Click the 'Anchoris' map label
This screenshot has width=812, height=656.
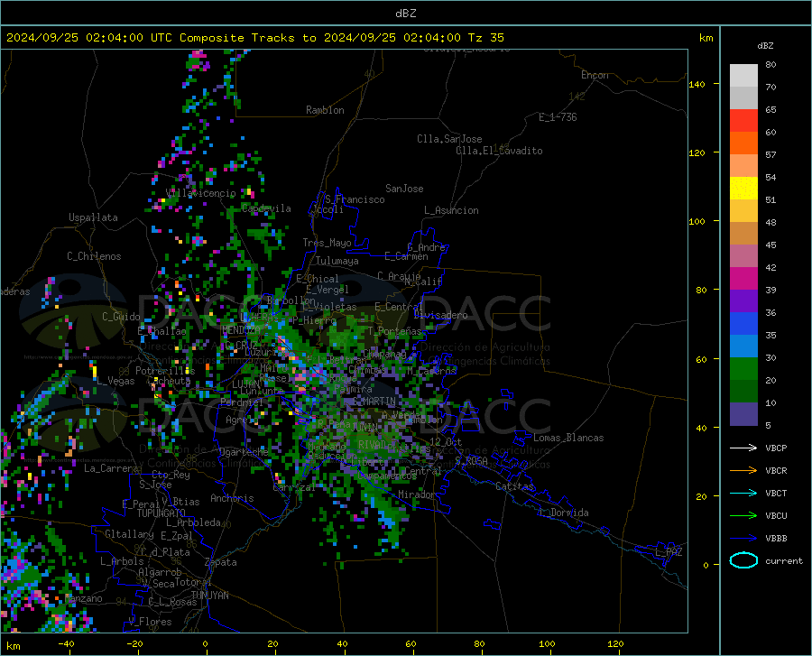point(232,498)
